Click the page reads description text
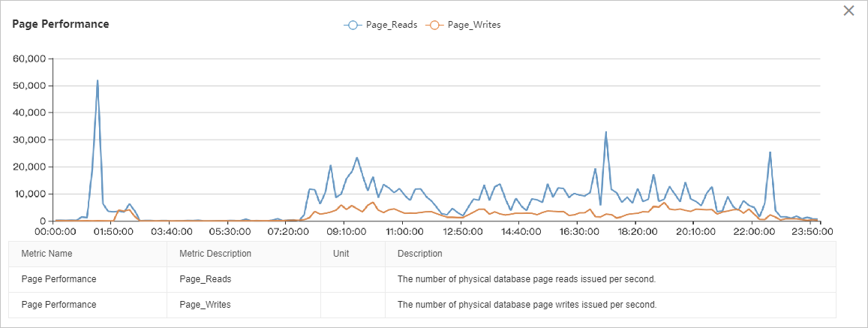 527,279
